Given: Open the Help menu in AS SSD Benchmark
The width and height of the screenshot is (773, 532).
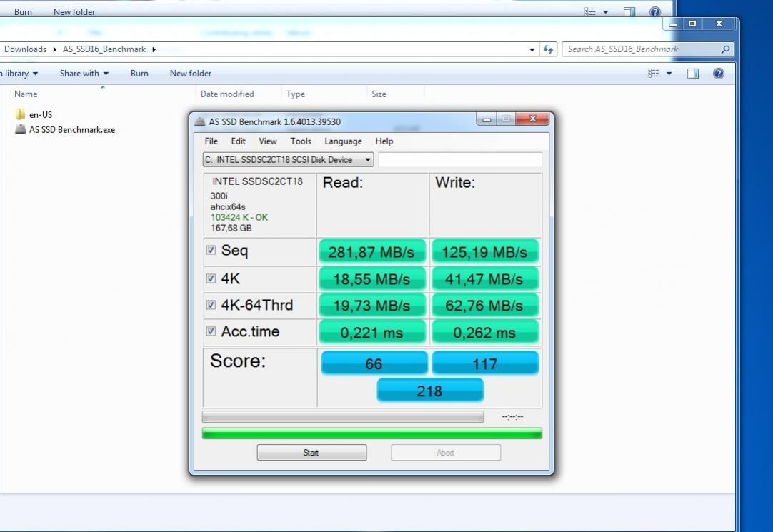Looking at the screenshot, I should click(x=384, y=141).
